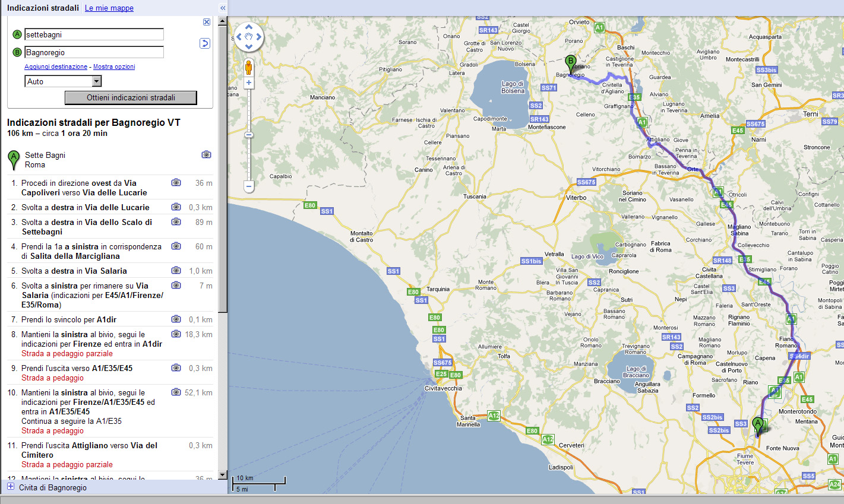Click the Aggiungi destinazione link

pos(56,67)
